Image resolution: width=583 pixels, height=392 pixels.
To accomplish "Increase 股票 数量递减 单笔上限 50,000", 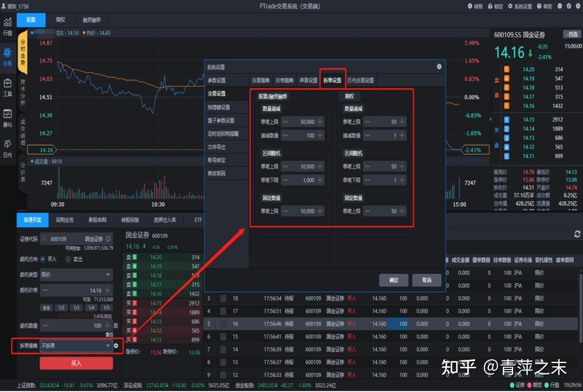I will [320, 122].
